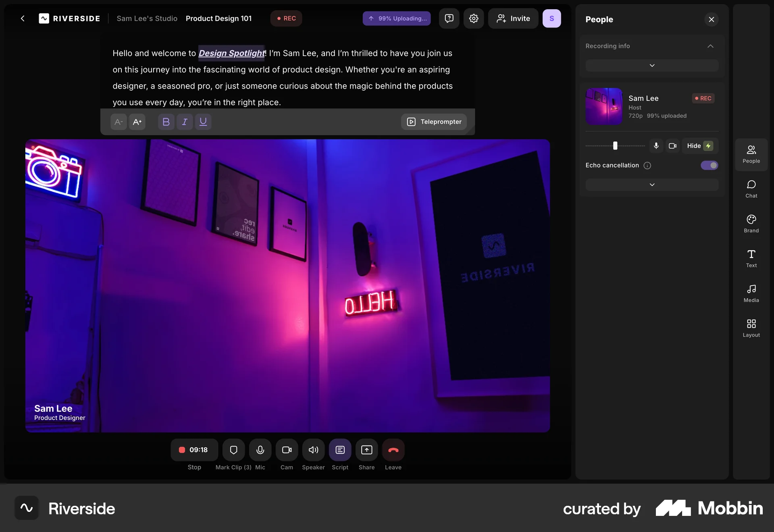774x532 pixels.
Task: Apply italic formatting to script text
Action: 185,122
